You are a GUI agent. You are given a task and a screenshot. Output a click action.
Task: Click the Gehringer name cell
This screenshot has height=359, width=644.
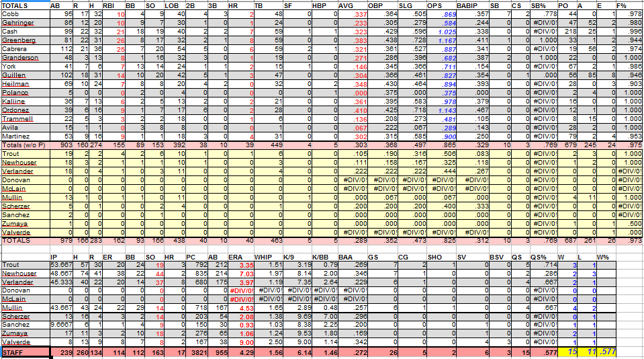(x=26, y=23)
